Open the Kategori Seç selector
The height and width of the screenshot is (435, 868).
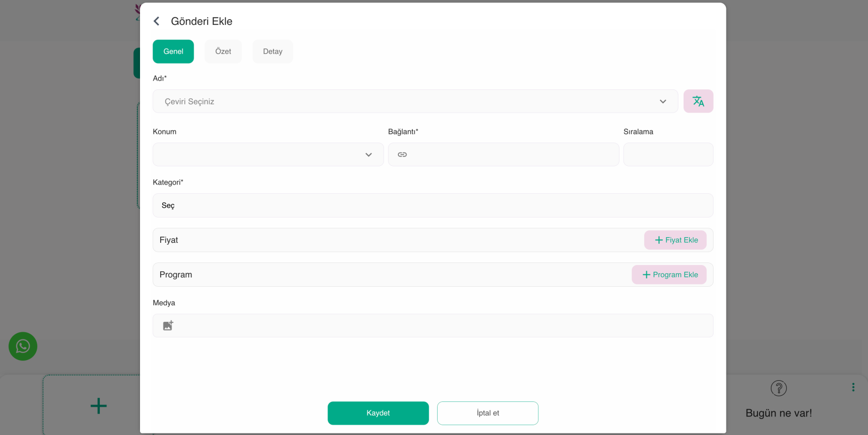click(x=432, y=206)
